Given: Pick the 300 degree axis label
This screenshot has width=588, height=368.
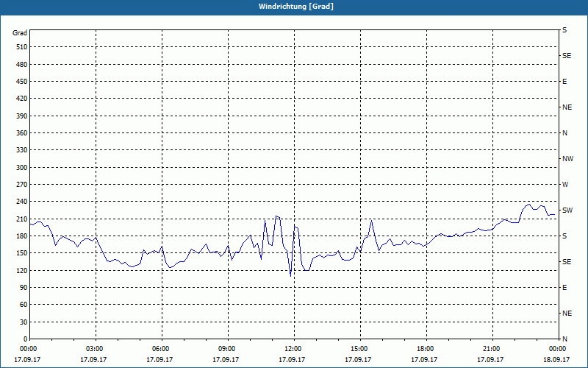Looking at the screenshot, I should tap(22, 167).
